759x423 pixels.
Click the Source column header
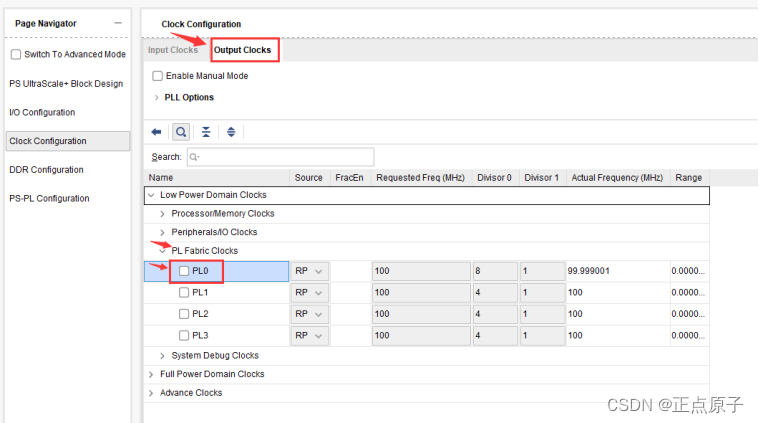309,178
